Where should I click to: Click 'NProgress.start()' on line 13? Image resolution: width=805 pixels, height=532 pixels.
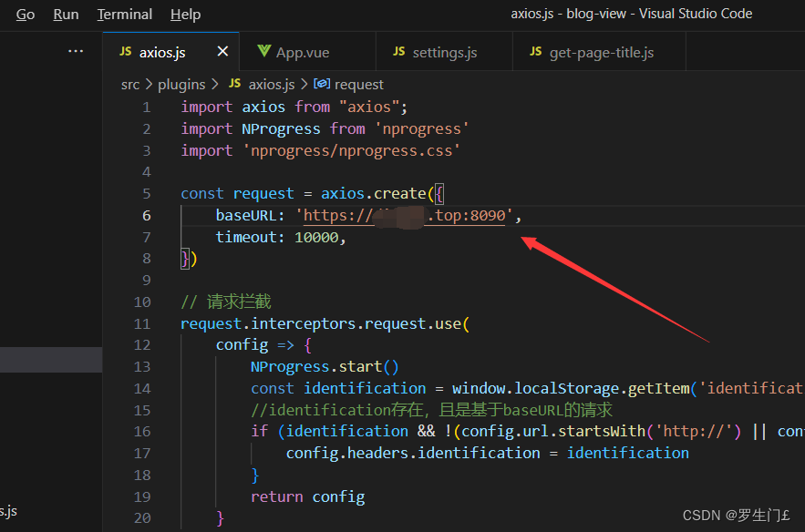(325, 367)
